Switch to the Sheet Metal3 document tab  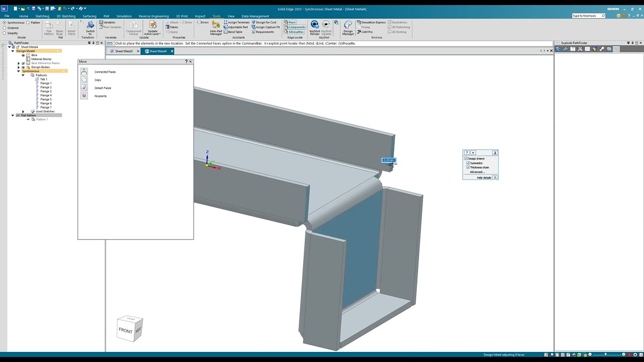[124, 51]
